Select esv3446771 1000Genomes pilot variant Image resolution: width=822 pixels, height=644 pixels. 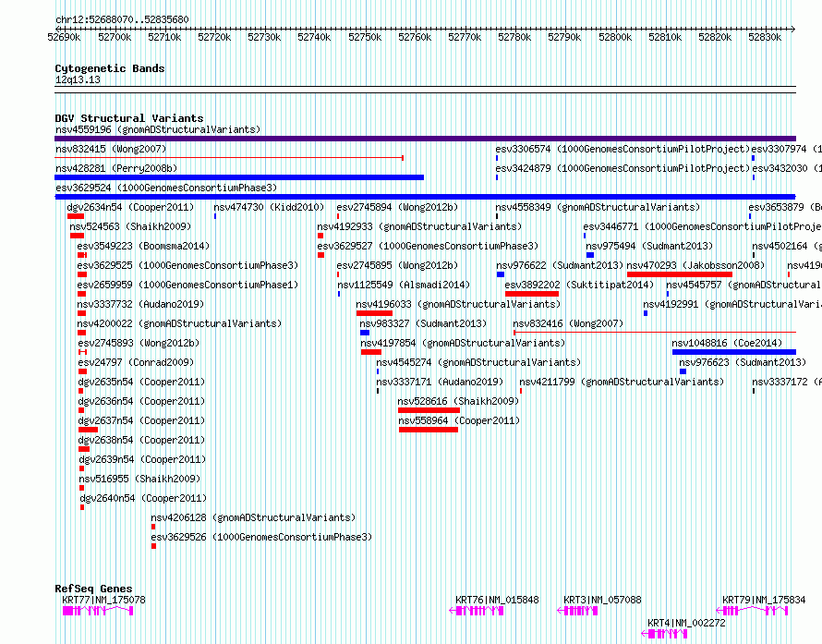coord(703,226)
